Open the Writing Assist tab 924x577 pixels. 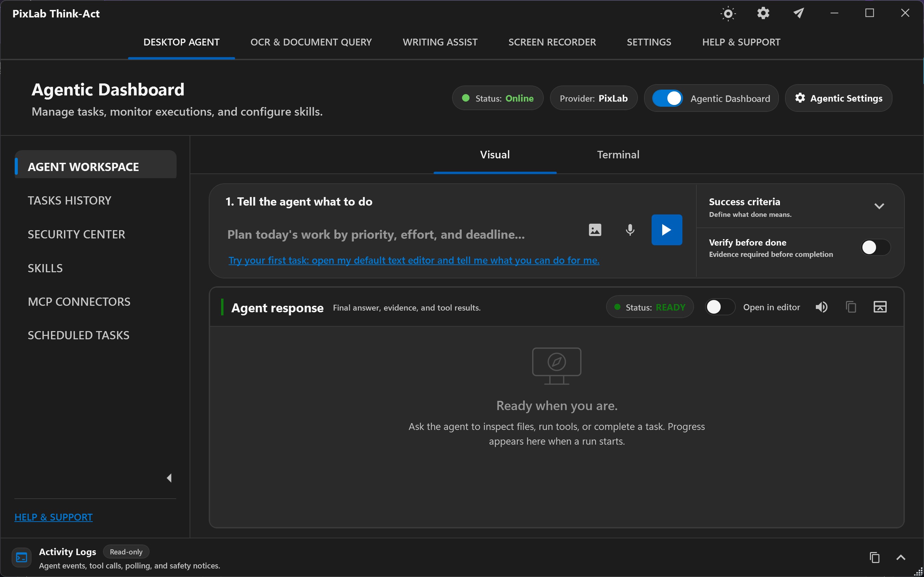440,42
